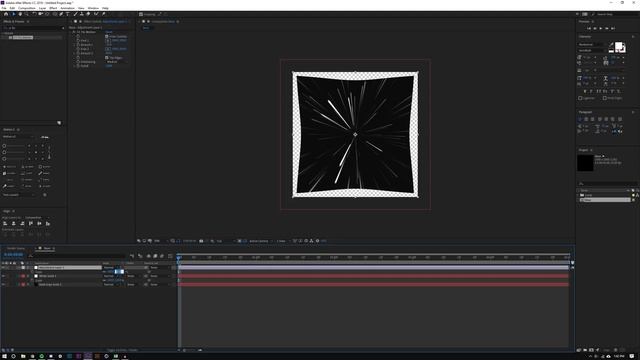Image resolution: width=640 pixels, height=360 pixels.
Task: Select the Pen tool
Action: pos(61,14)
